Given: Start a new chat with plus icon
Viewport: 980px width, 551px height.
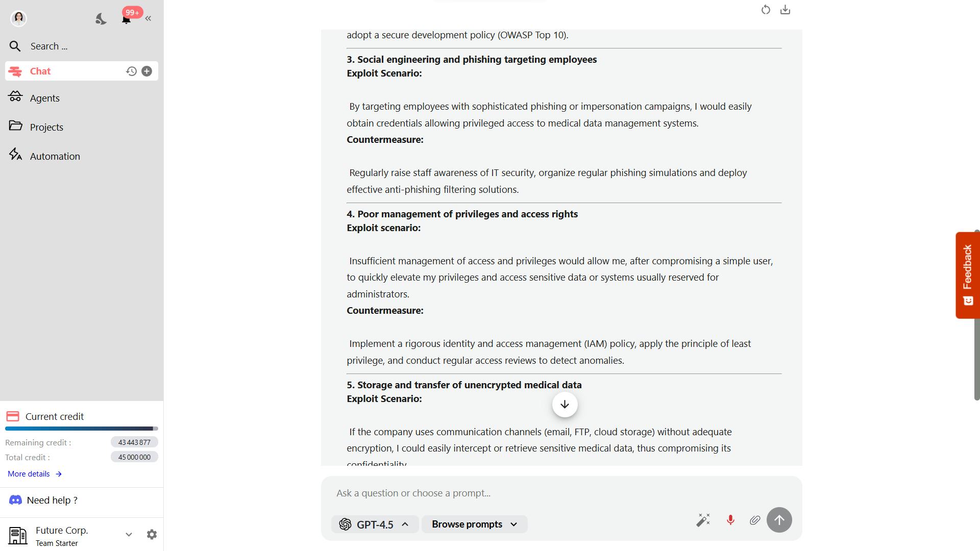Looking at the screenshot, I should coord(146,71).
